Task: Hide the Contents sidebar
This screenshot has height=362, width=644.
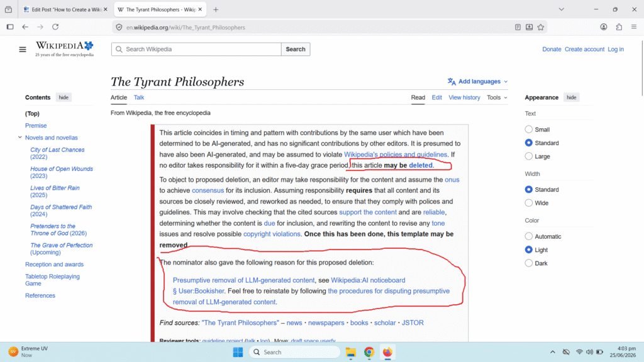Action: [64, 97]
